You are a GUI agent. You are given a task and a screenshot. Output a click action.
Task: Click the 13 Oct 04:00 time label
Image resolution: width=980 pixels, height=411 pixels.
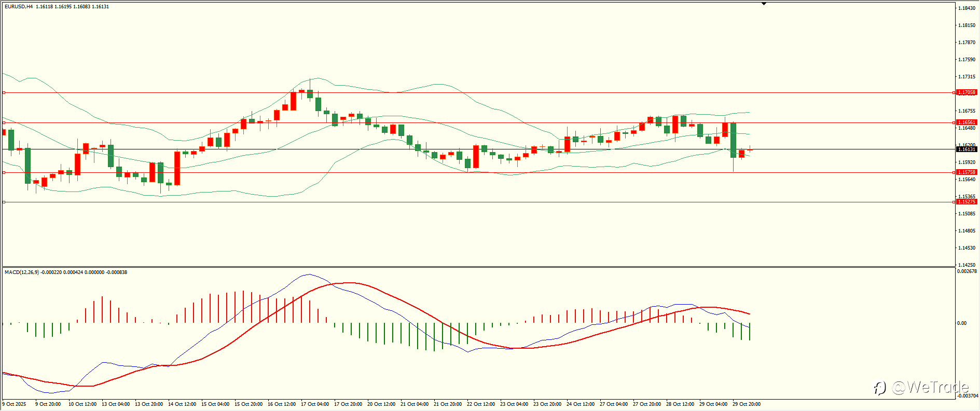tap(116, 404)
